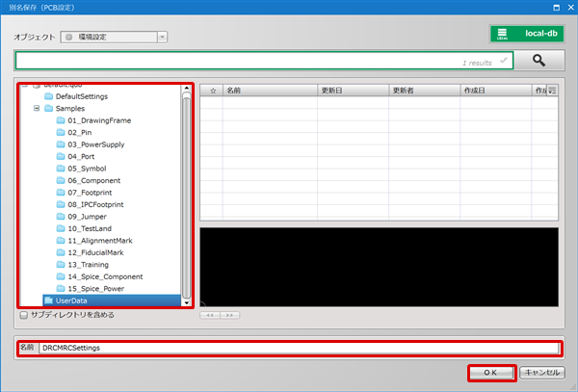Close the 別名保存 dialog
Screen dimensions: 578x392
[x=570, y=8]
